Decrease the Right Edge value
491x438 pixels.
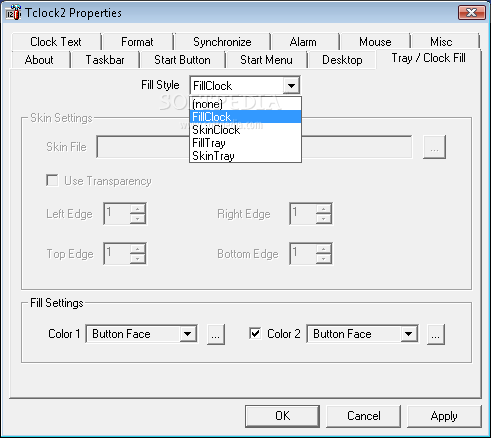tap(323, 218)
